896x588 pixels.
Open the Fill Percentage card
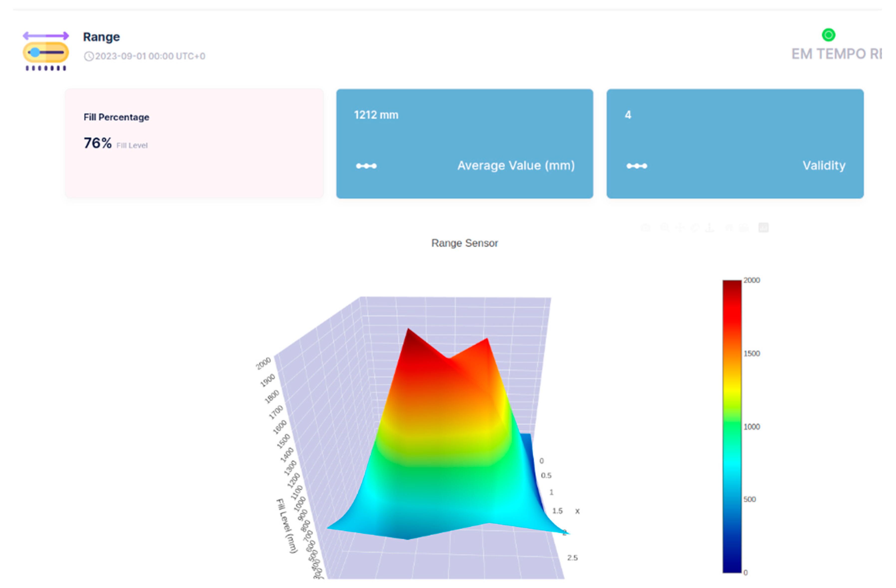click(x=194, y=143)
